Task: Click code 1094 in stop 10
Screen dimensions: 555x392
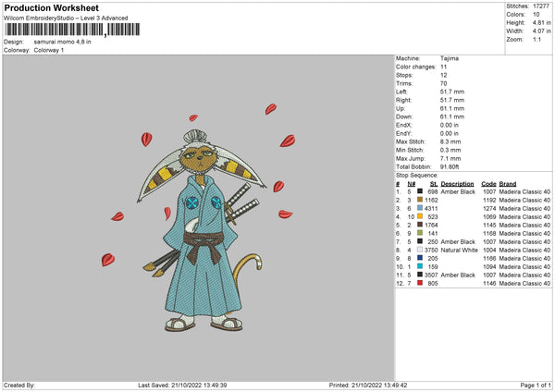Action: pos(489,267)
